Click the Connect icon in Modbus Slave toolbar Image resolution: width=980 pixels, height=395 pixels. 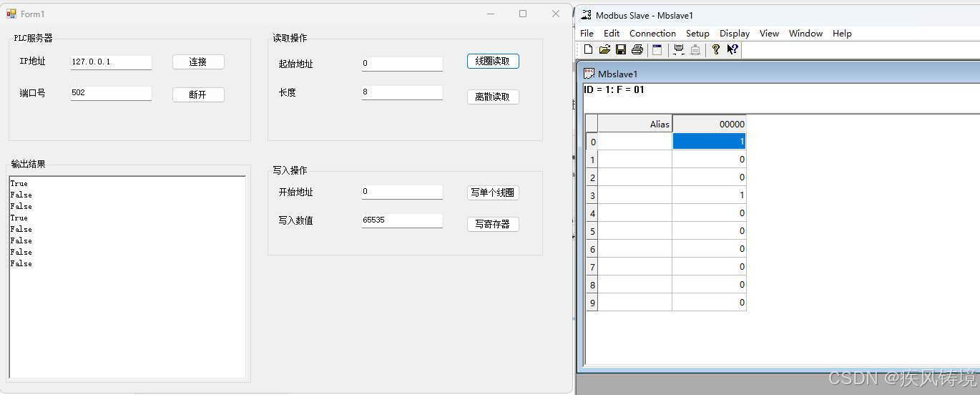click(x=679, y=49)
